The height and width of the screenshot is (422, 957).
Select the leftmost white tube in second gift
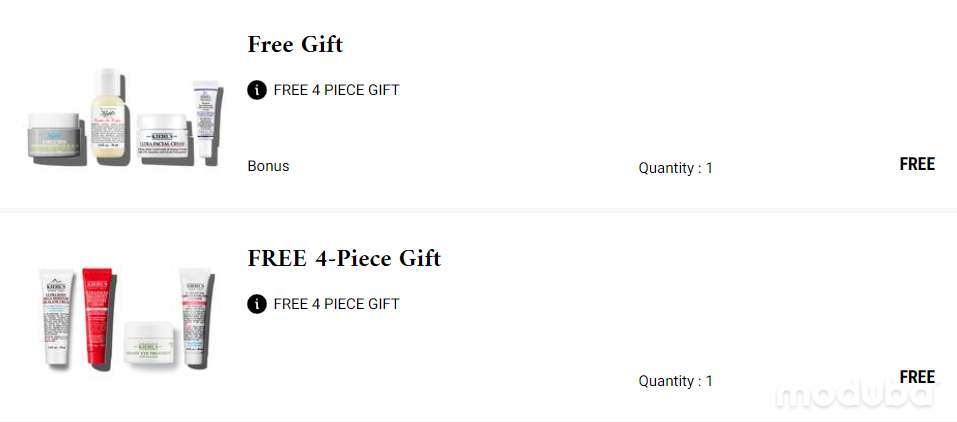(56, 317)
